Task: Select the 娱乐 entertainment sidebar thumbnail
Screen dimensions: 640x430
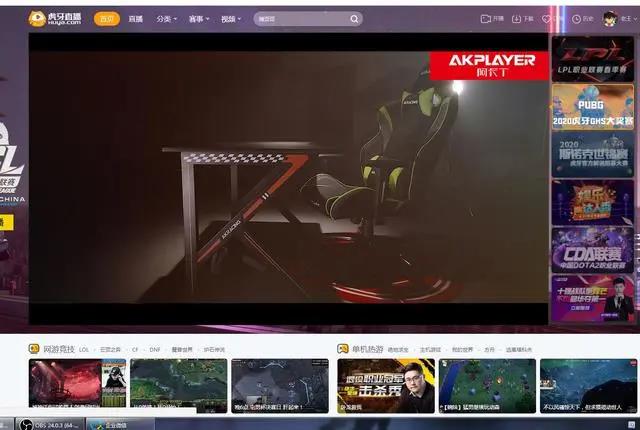Action: [593, 202]
